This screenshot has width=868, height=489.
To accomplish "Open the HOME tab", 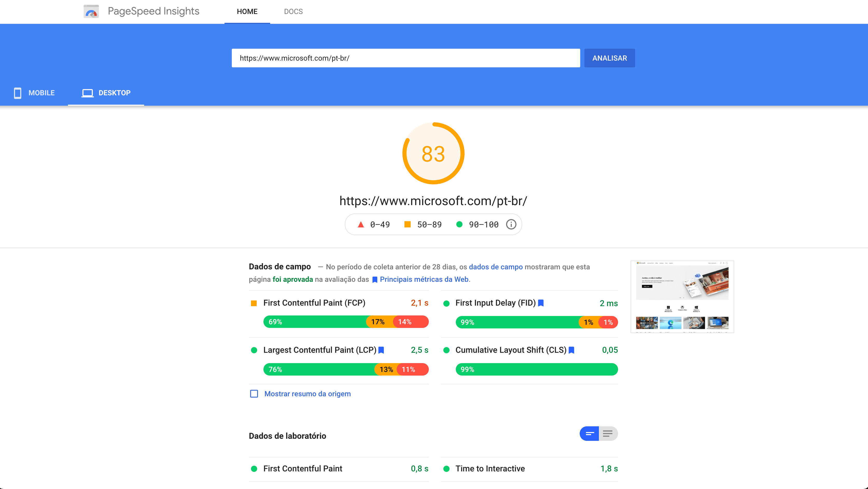I will tap(247, 11).
